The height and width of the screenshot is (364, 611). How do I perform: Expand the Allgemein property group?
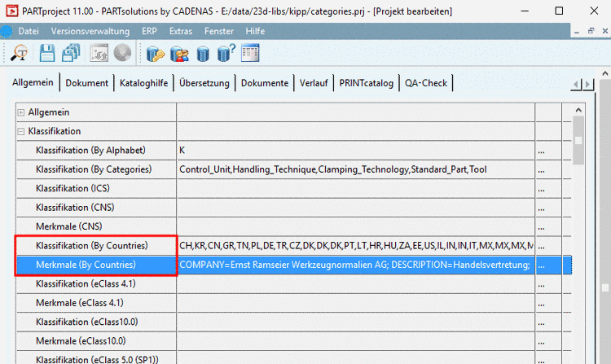pyautogui.click(x=21, y=112)
